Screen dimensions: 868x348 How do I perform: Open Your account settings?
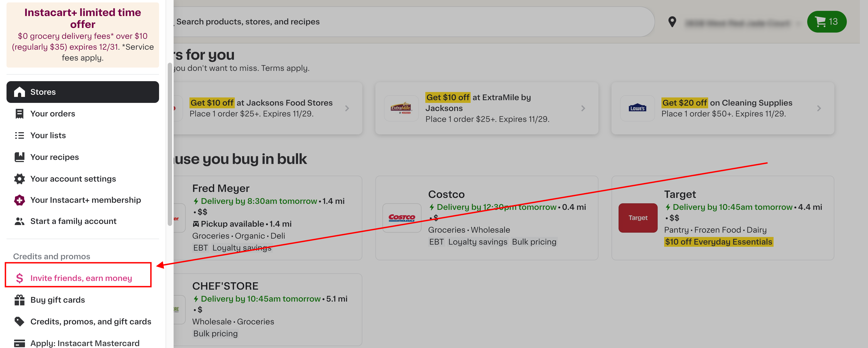(x=83, y=179)
